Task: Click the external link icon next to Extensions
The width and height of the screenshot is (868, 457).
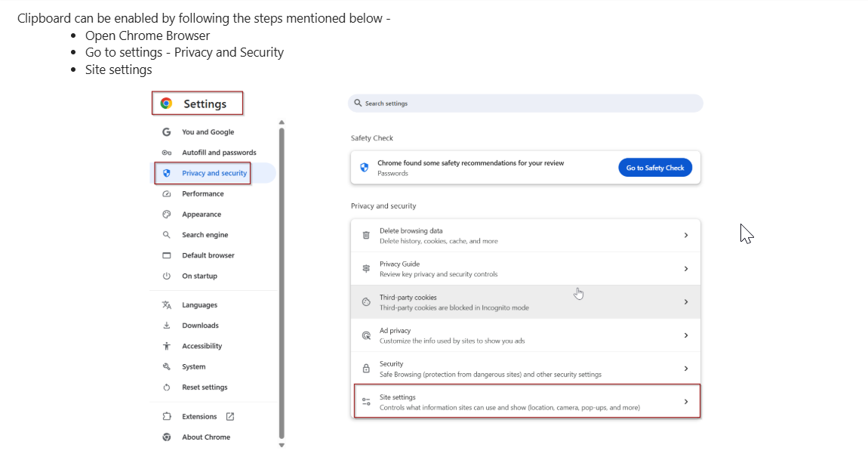Action: 230,416
